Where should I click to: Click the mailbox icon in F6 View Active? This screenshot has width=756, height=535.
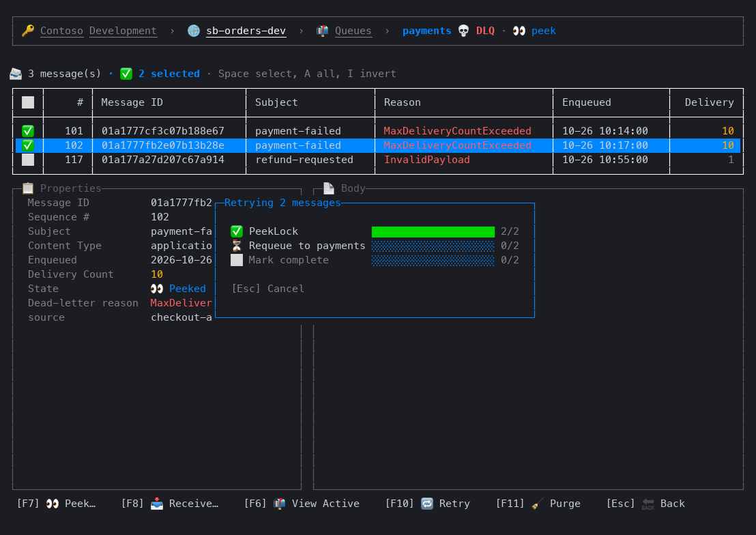click(x=280, y=504)
